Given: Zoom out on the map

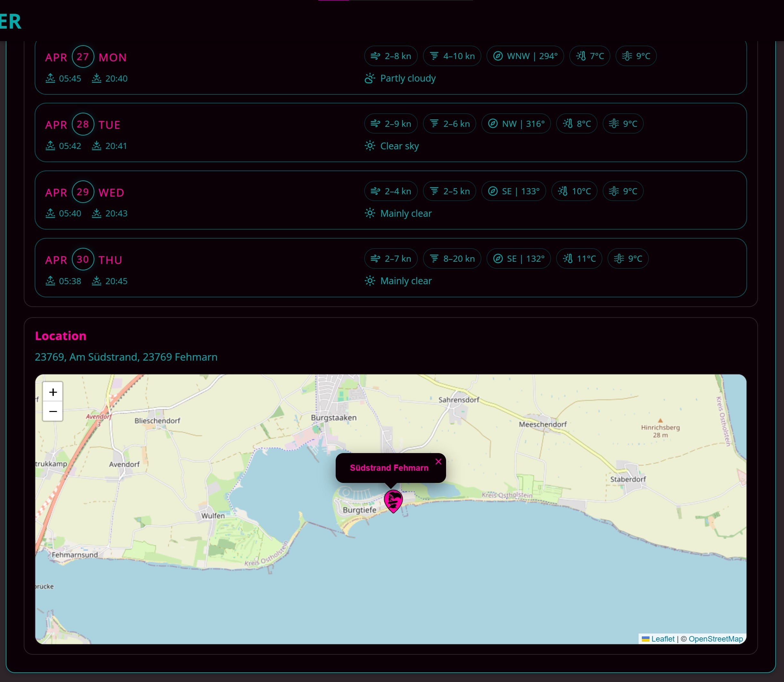Looking at the screenshot, I should (53, 411).
